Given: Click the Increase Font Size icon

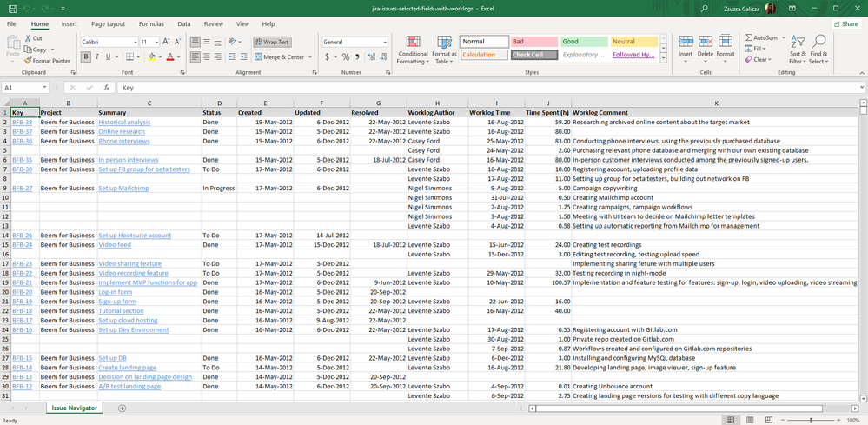Looking at the screenshot, I should [167, 42].
